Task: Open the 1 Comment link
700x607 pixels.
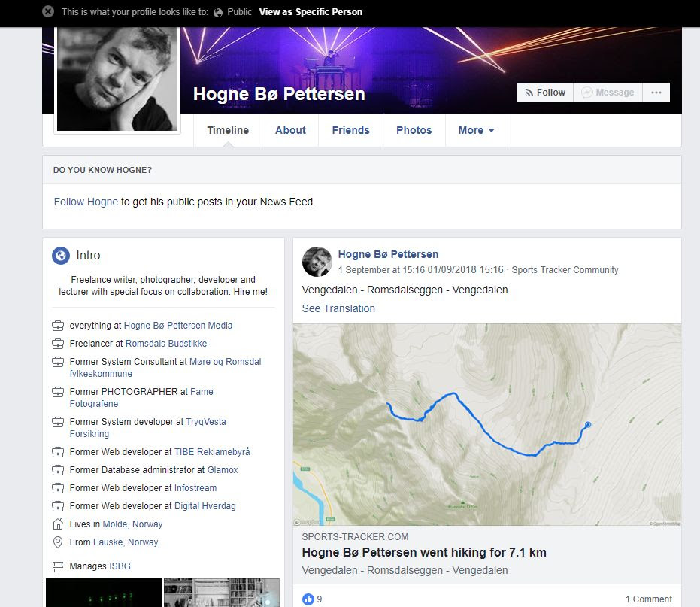Action: click(x=648, y=599)
